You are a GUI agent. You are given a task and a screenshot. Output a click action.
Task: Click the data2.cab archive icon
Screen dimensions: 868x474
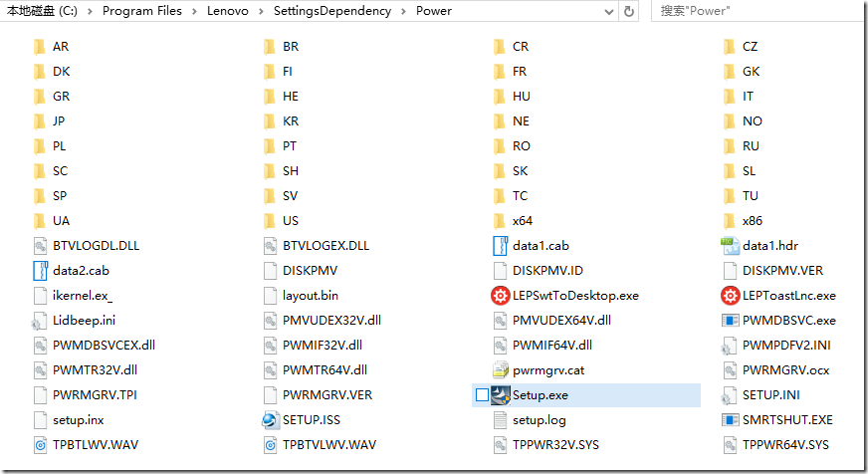click(41, 271)
